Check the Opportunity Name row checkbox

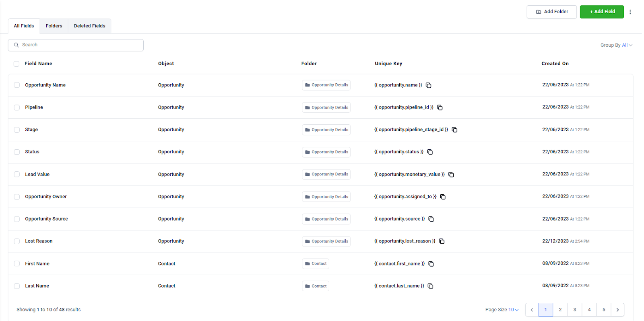pos(17,85)
